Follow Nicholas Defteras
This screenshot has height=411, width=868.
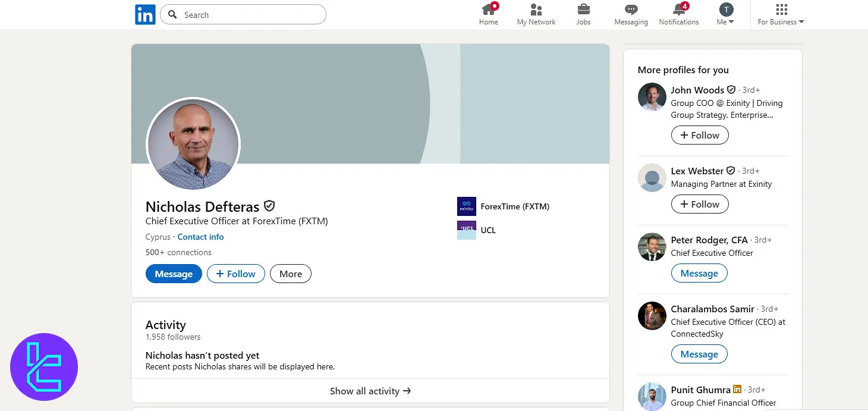[235, 274]
